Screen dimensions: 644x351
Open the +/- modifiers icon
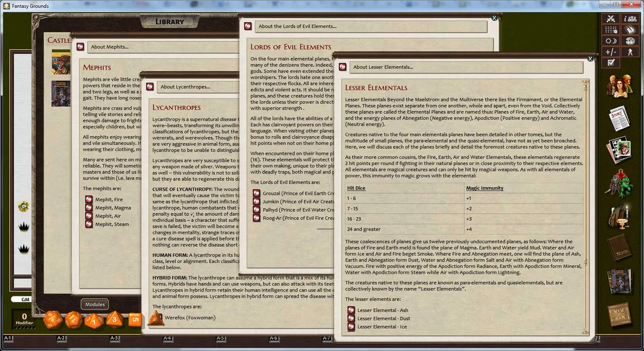tap(611, 52)
